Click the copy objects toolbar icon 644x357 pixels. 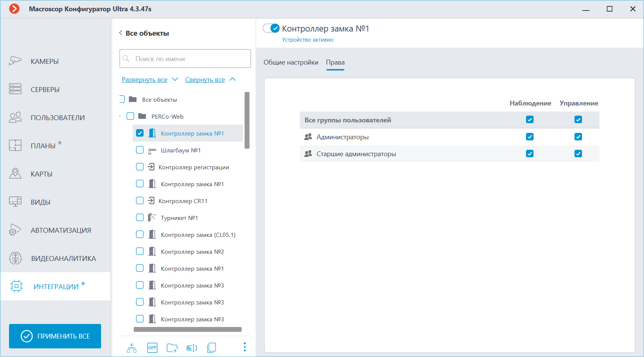[212, 348]
